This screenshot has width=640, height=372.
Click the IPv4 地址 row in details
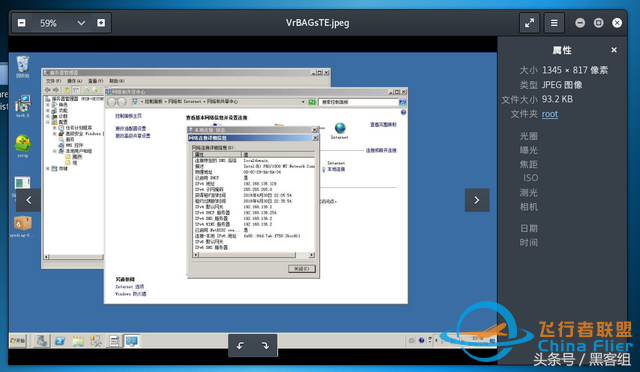click(x=253, y=184)
